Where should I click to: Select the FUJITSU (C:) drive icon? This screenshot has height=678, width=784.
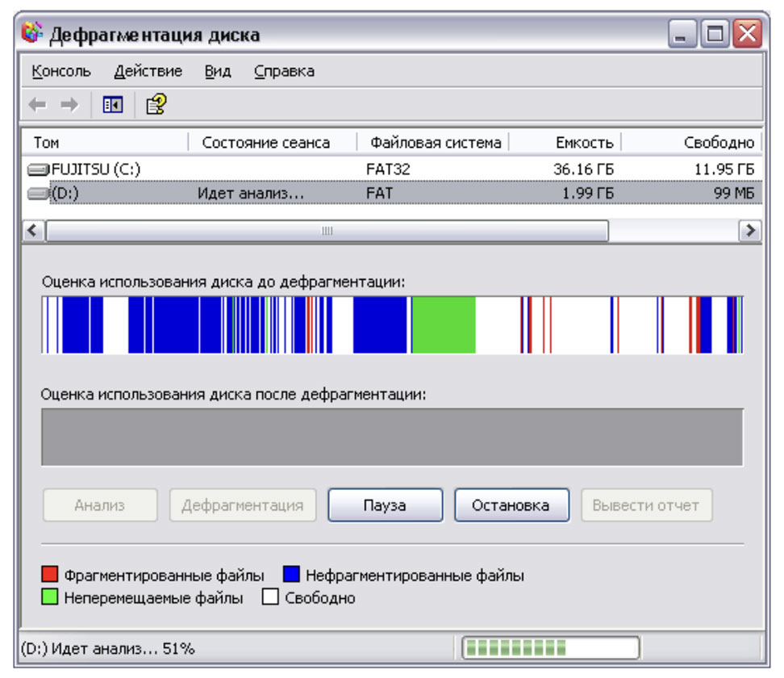click(x=39, y=170)
